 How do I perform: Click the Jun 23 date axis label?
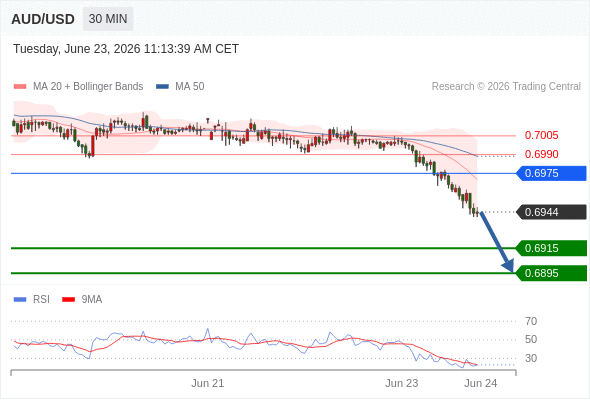[x=401, y=383]
